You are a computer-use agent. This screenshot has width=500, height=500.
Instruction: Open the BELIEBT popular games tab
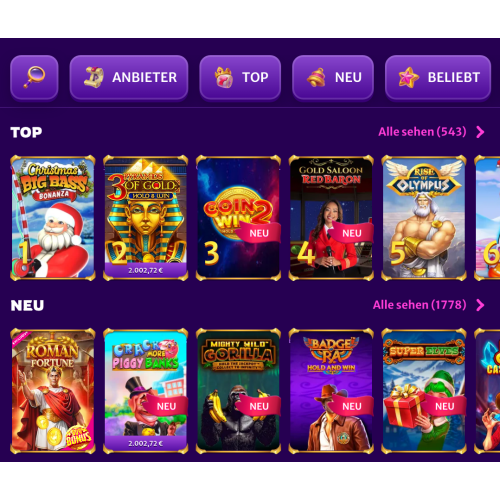coord(438,77)
